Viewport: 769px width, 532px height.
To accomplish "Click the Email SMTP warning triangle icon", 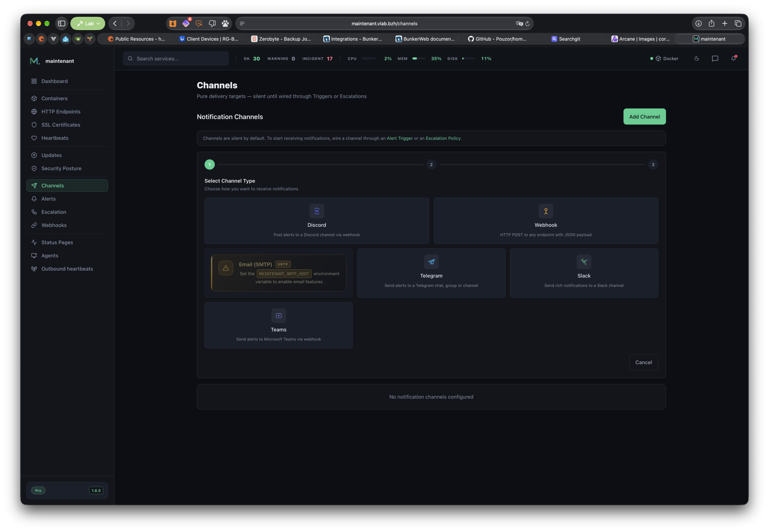I will pos(226,268).
